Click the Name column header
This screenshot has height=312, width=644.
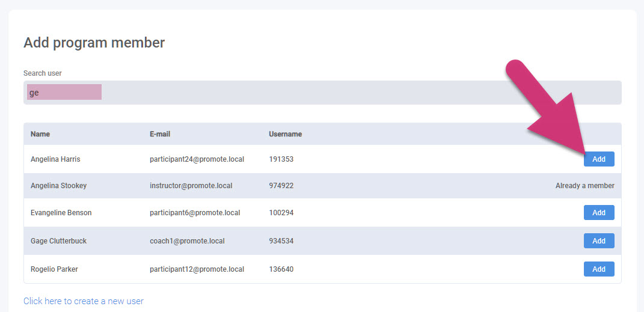[x=40, y=134]
